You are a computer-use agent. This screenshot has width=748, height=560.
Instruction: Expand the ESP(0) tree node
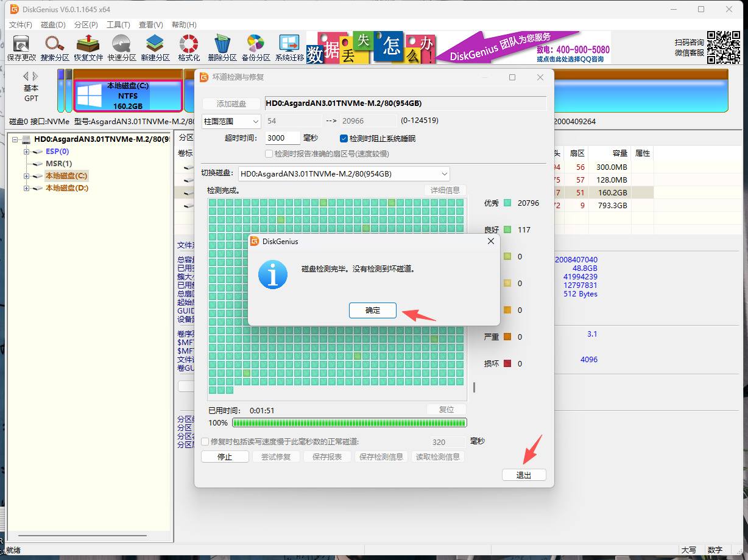tap(27, 152)
